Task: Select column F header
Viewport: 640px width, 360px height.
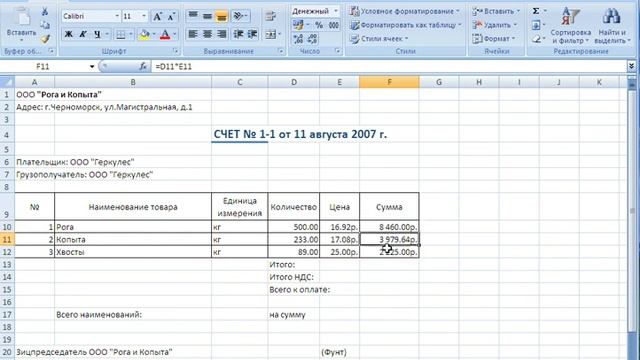Action: (389, 82)
